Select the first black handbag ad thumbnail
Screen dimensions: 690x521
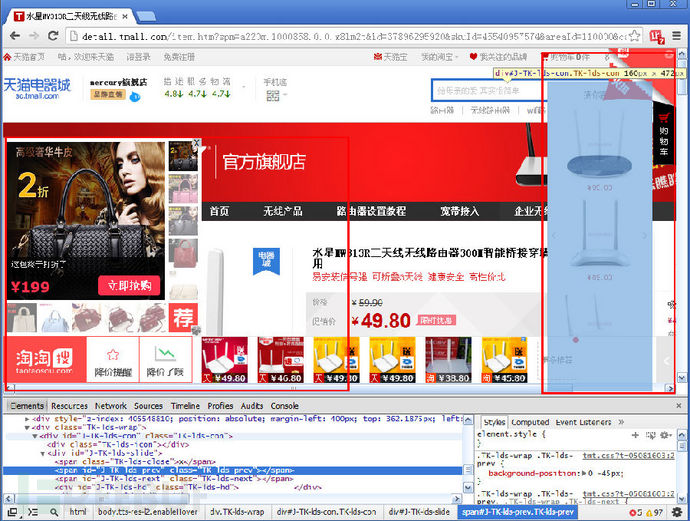point(183,156)
